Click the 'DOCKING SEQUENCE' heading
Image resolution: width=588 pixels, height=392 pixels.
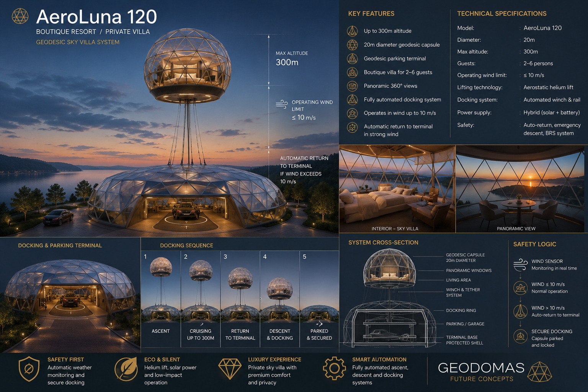coord(186,245)
